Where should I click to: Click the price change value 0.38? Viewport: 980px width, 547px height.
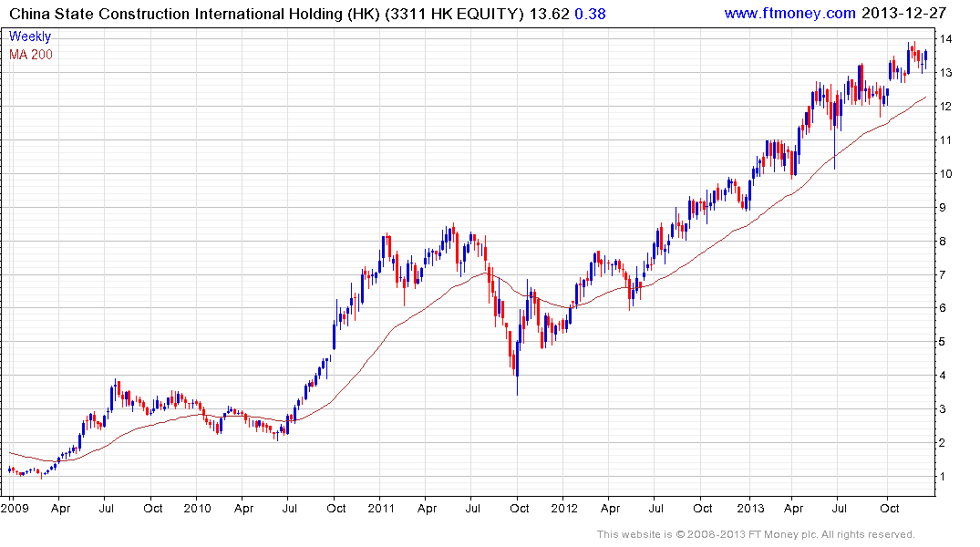click(590, 13)
